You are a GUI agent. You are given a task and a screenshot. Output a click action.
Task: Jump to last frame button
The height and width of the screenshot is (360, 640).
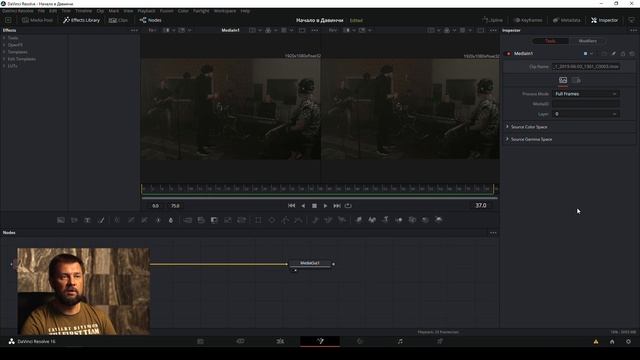click(x=337, y=206)
